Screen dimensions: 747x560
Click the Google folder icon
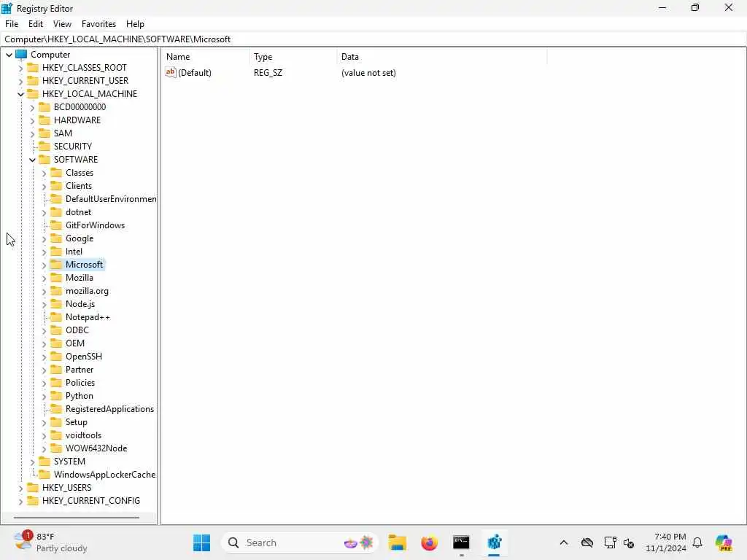pyautogui.click(x=56, y=238)
